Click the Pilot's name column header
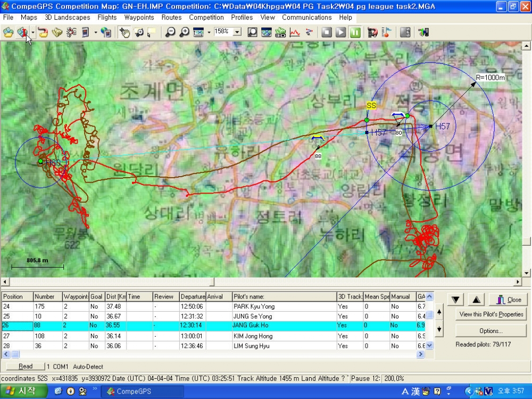This screenshot has width=532, height=399. (x=284, y=296)
